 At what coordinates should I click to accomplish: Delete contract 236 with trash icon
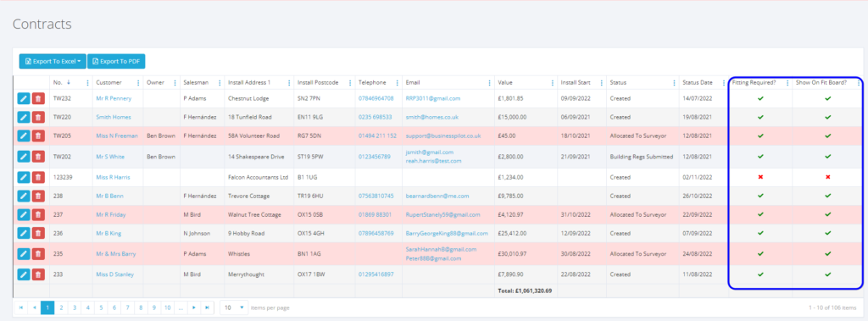click(x=38, y=234)
